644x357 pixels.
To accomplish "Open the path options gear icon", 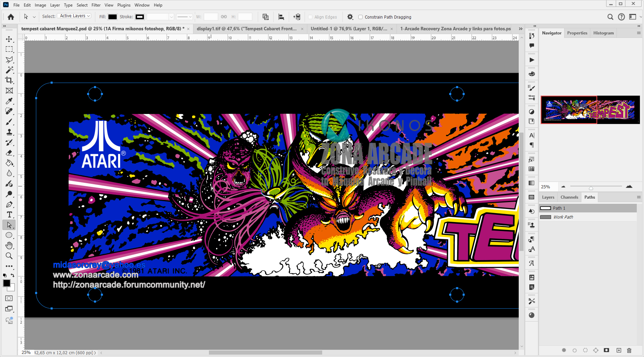I will click(x=350, y=17).
